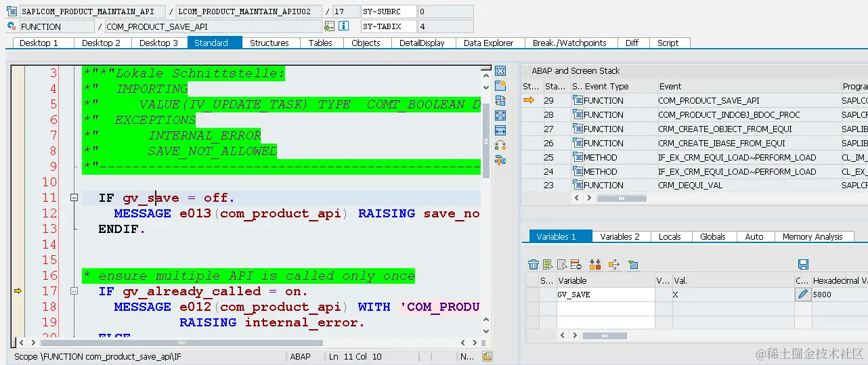Open the tool services wrench icon
Viewport: 868px width, 365px height.
500,160
